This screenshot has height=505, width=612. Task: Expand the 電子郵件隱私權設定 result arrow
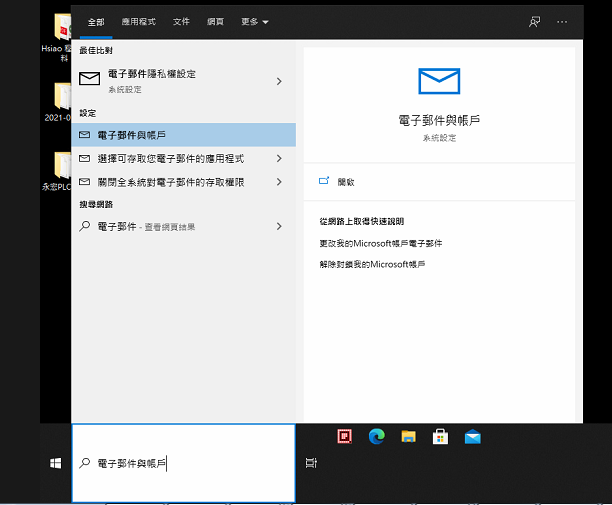pyautogui.click(x=279, y=80)
